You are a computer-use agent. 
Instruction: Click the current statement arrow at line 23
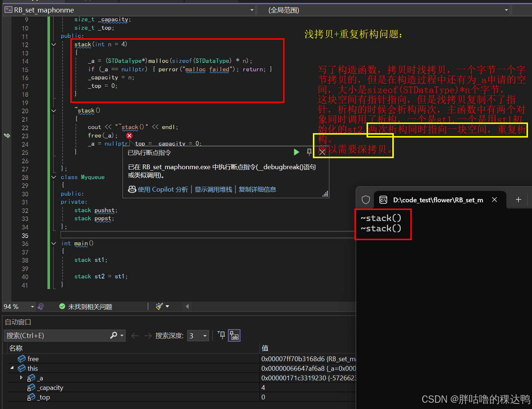[x=7, y=136]
